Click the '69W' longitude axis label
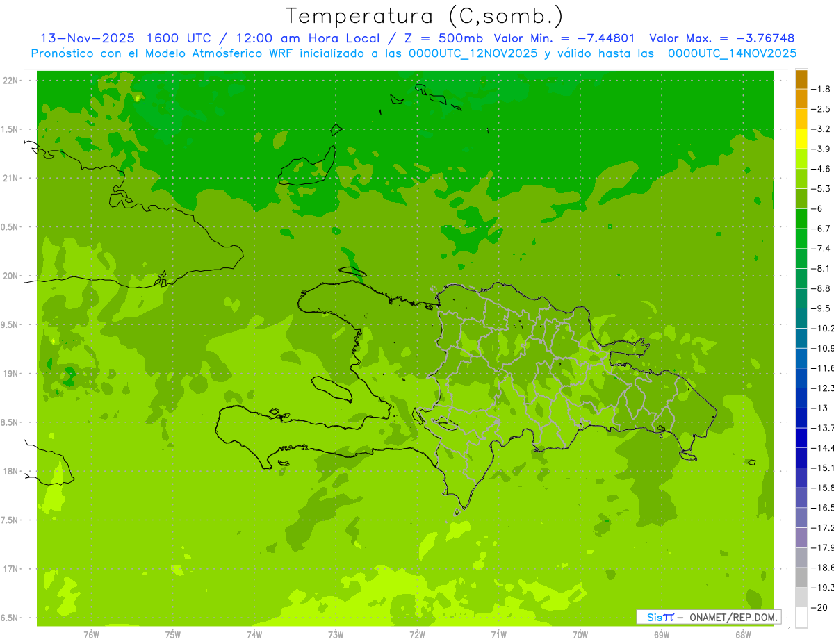 [x=662, y=634]
